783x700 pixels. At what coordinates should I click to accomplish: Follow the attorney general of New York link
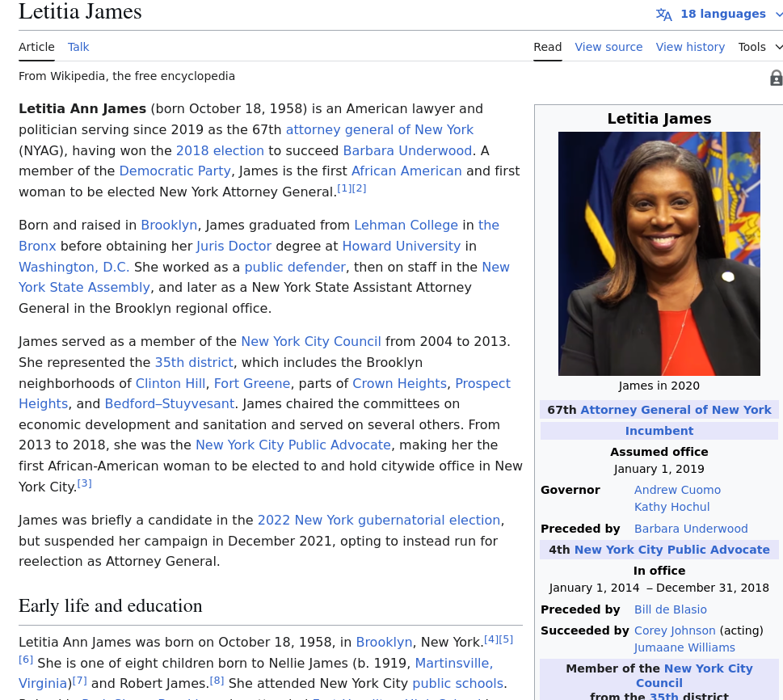pyautogui.click(x=380, y=130)
